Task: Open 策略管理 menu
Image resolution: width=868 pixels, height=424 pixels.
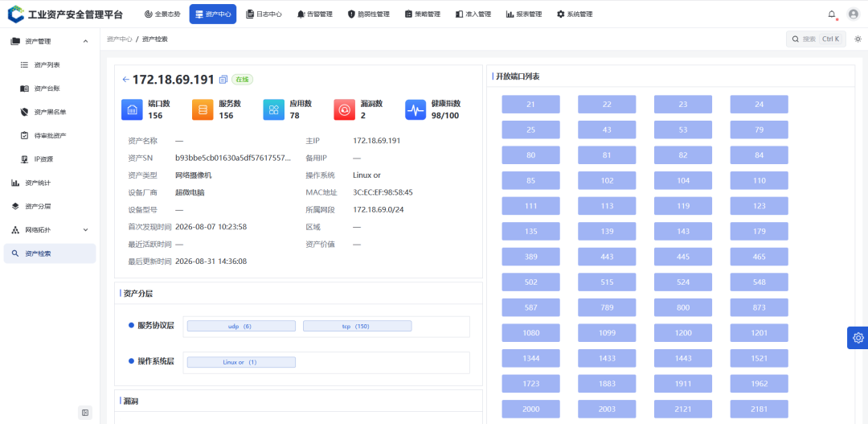Action: tap(423, 14)
